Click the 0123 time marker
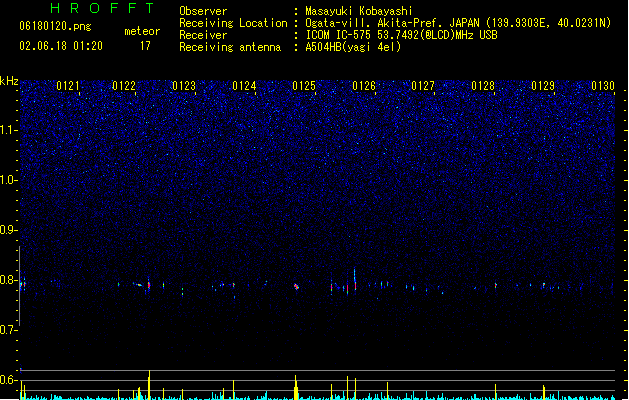This screenshot has width=629, height=400. tap(184, 86)
